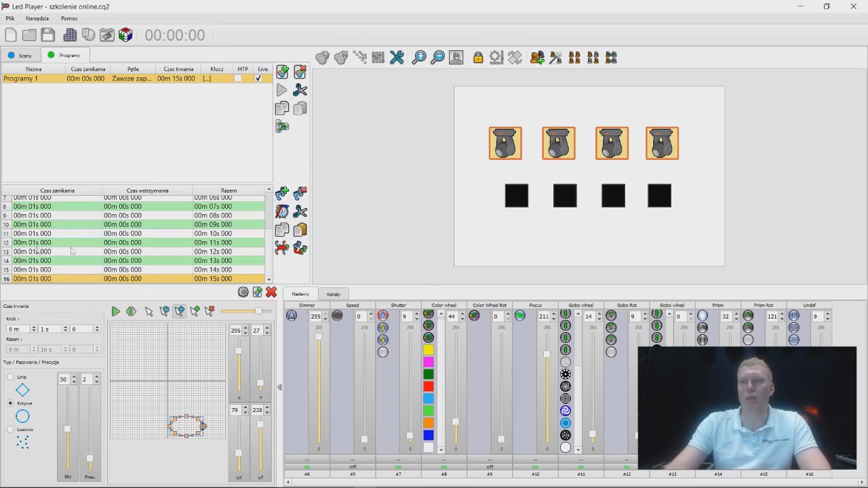
Task: Step the Prec. value 2 spinner
Action: 96,380
